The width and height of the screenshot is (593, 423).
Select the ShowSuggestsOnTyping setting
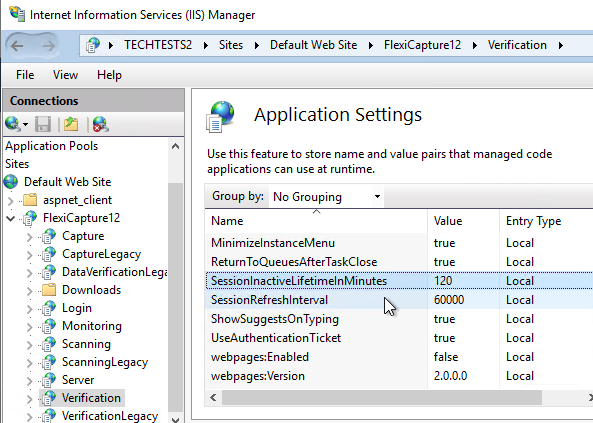(399, 319)
